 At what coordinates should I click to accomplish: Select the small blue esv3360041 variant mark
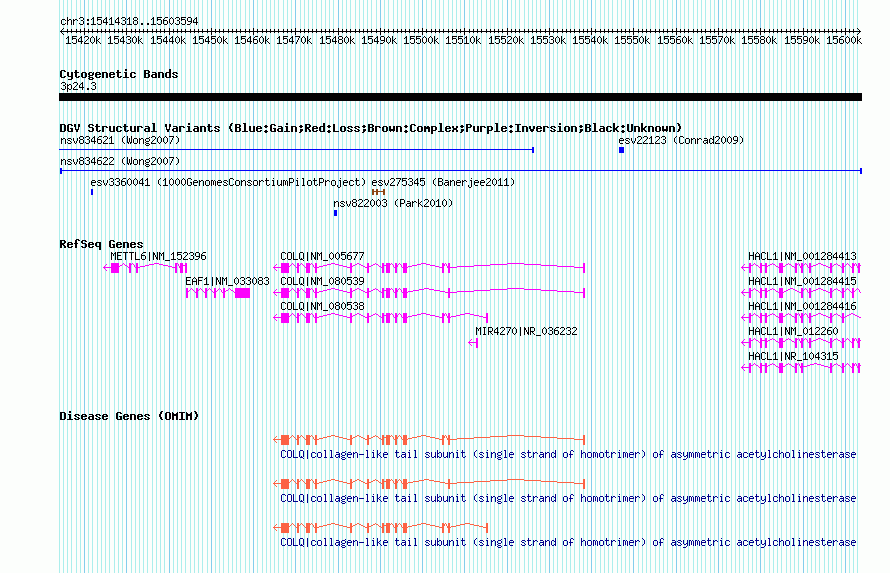[x=92, y=192]
